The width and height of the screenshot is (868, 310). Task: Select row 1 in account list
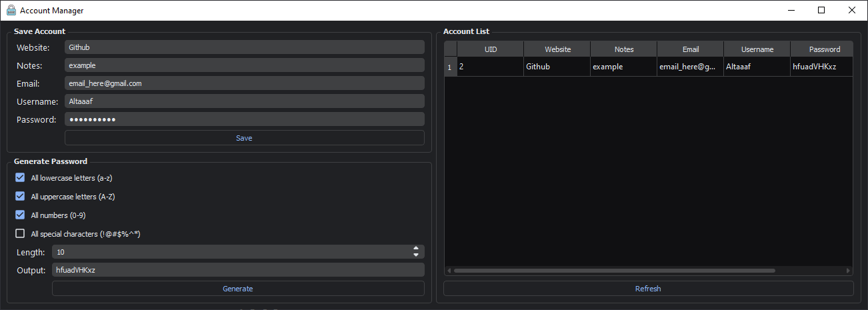(x=450, y=67)
